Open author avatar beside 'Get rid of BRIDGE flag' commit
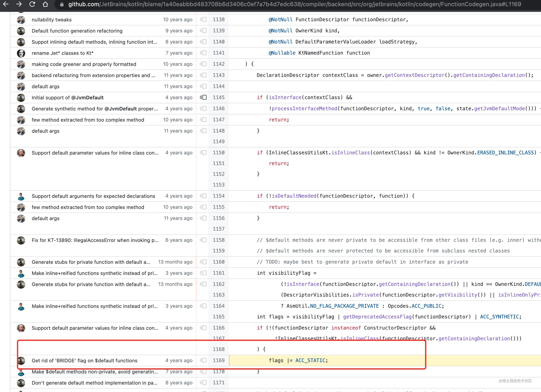Viewport: 541px width, 392px height. pos(21,360)
